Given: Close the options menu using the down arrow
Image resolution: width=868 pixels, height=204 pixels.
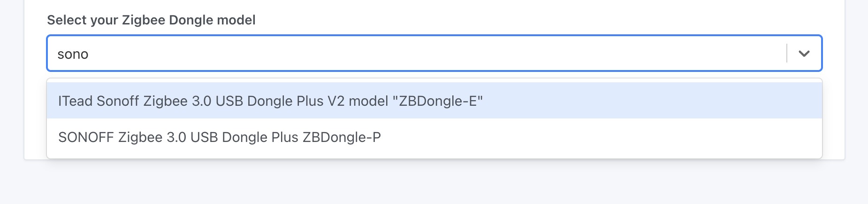Looking at the screenshot, I should (x=804, y=54).
